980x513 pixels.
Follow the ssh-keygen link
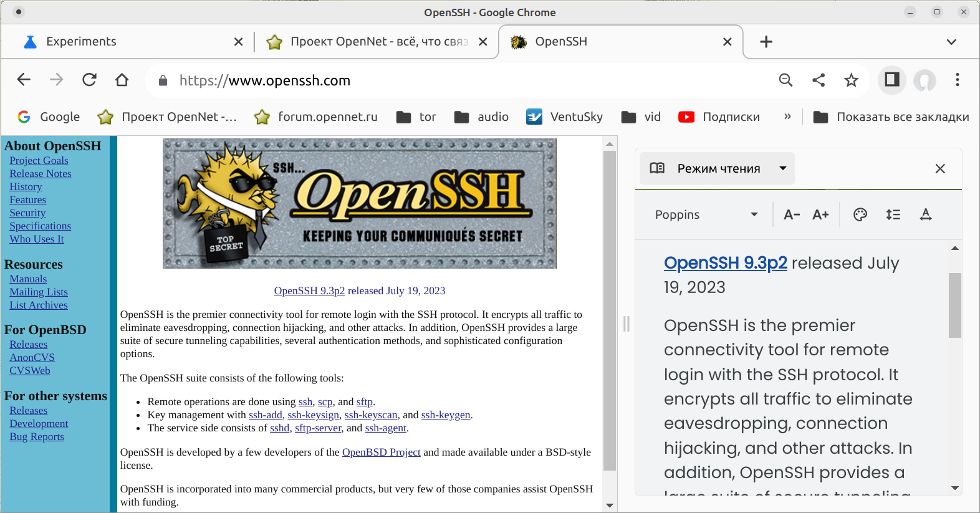tap(446, 415)
